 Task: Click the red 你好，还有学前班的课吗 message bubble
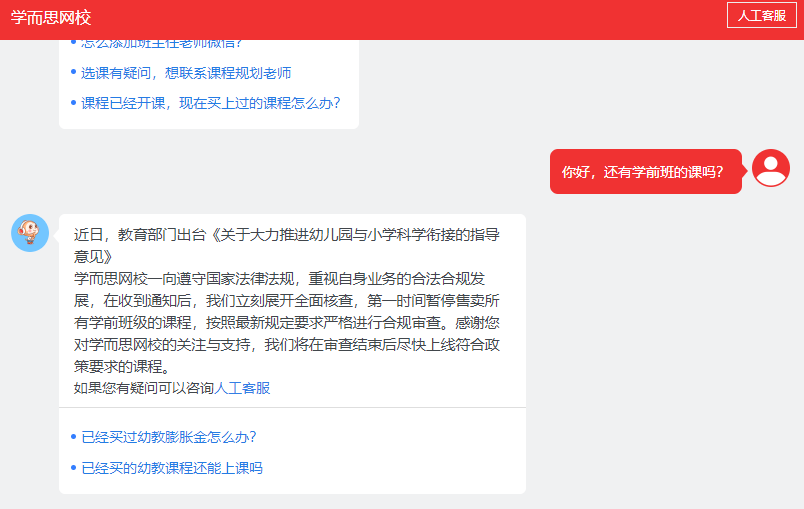point(642,172)
